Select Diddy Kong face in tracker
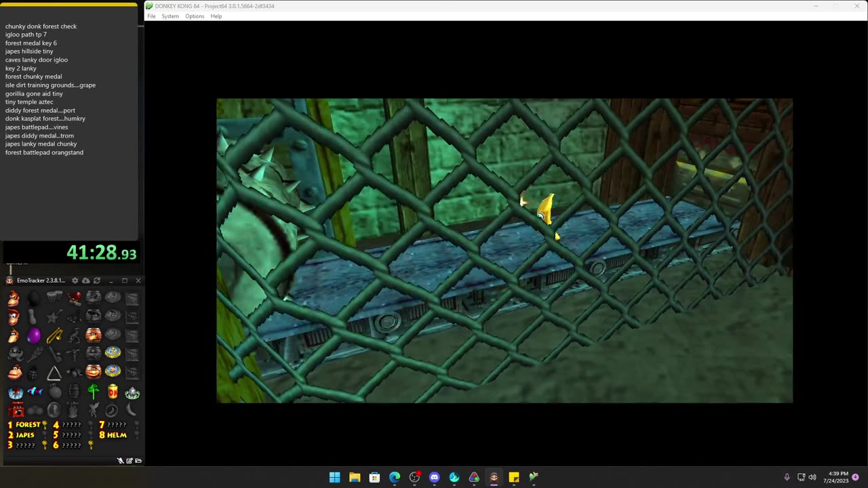 point(14,317)
